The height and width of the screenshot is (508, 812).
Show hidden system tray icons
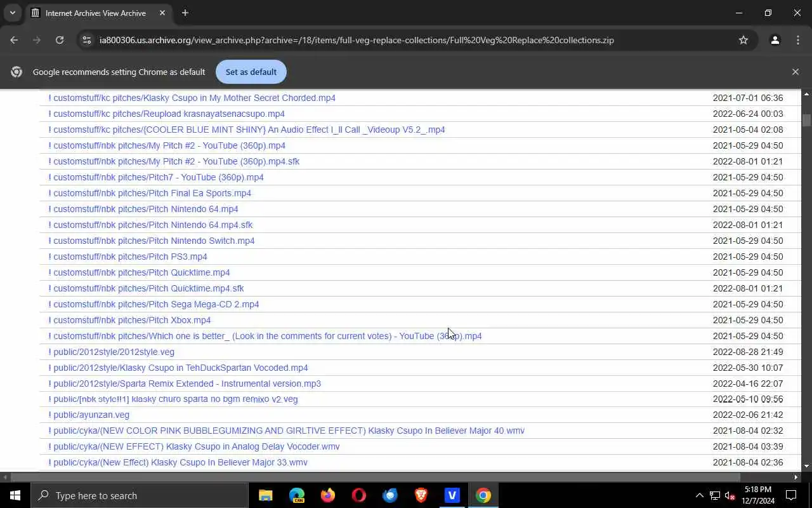699,495
